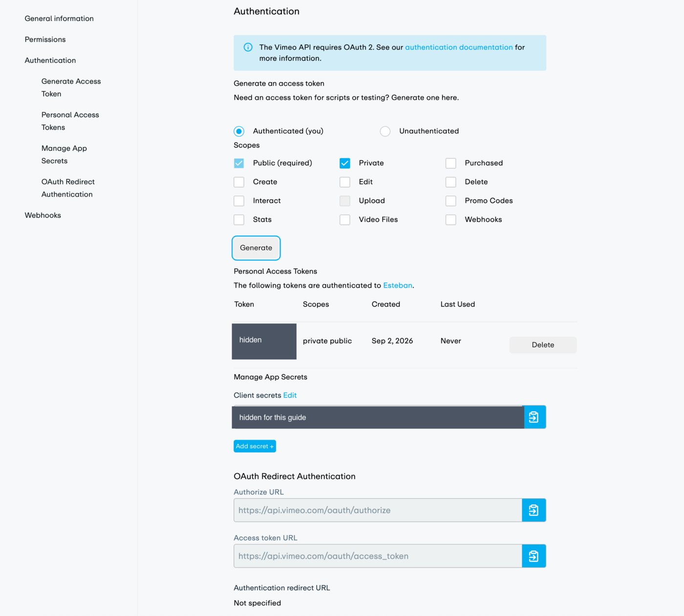
Task: Jump to Personal Access Tokens in sidebar
Action: tap(70, 121)
